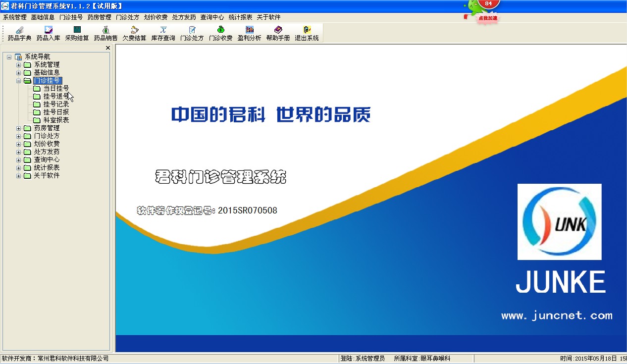Image resolution: width=627 pixels, height=364 pixels.
Task: Expand the 药房管理 tree node
Action: click(19, 128)
